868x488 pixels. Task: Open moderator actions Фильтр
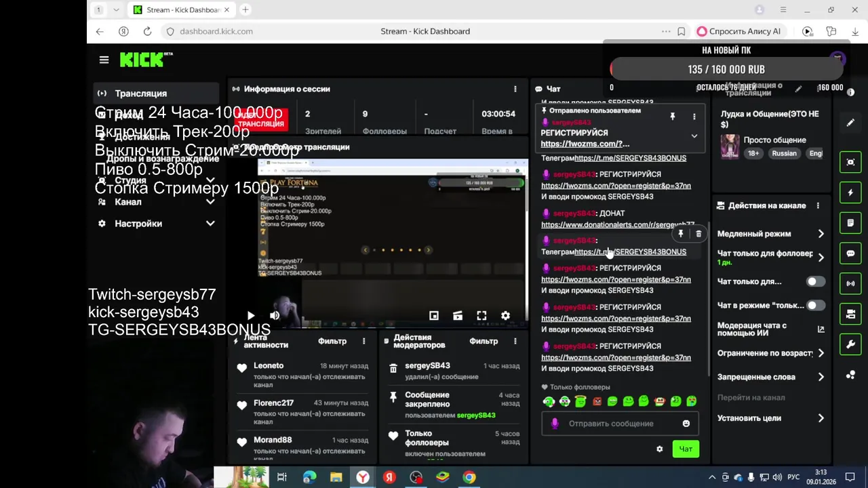pos(484,341)
